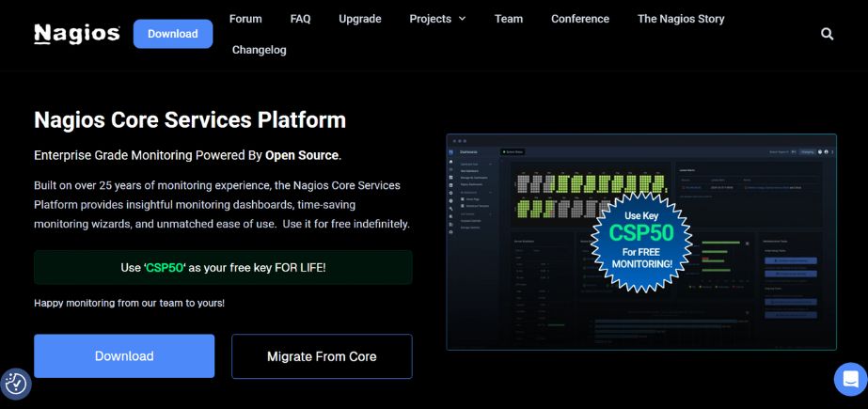Open the Conference menu item

(x=580, y=19)
